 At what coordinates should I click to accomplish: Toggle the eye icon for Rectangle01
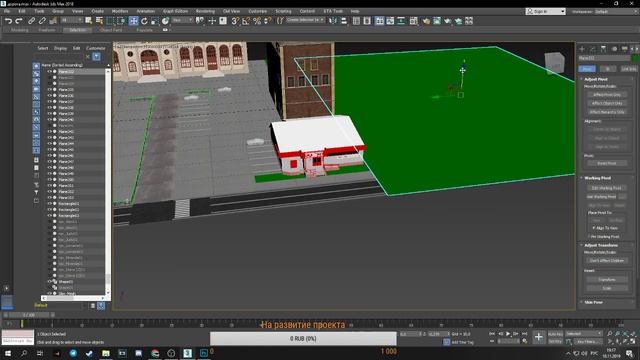(50, 203)
